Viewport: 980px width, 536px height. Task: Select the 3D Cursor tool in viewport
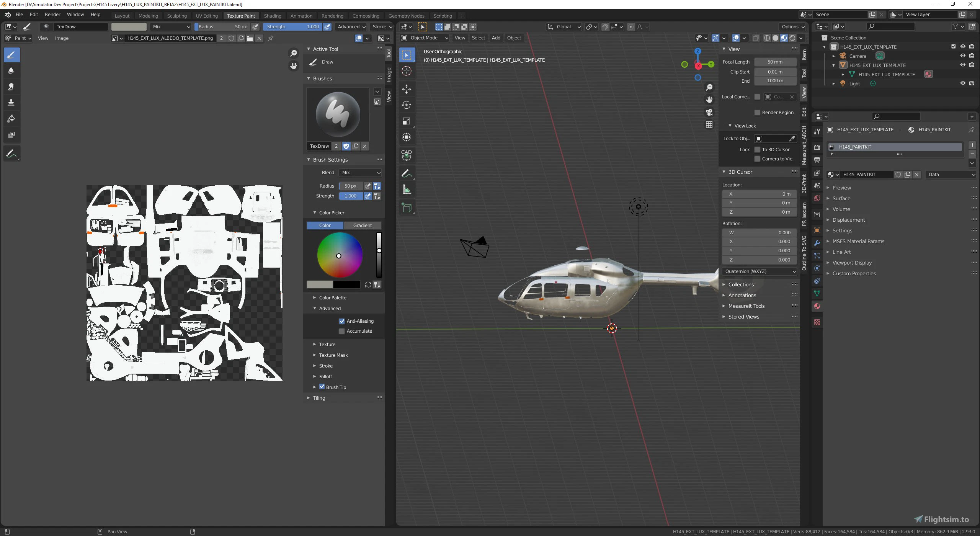coord(407,71)
